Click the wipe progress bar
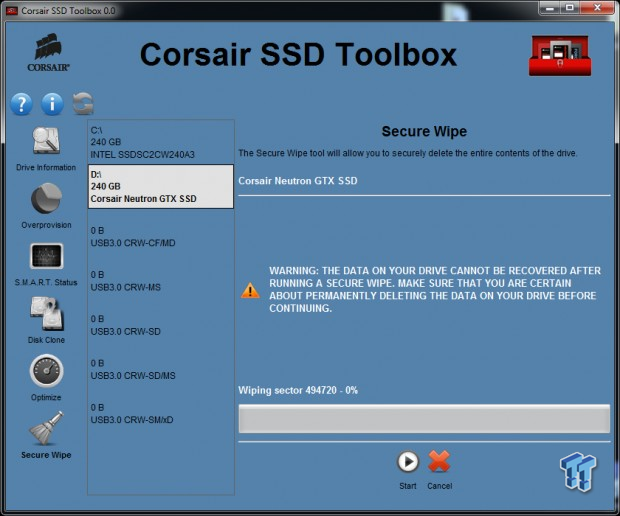 coord(424,418)
